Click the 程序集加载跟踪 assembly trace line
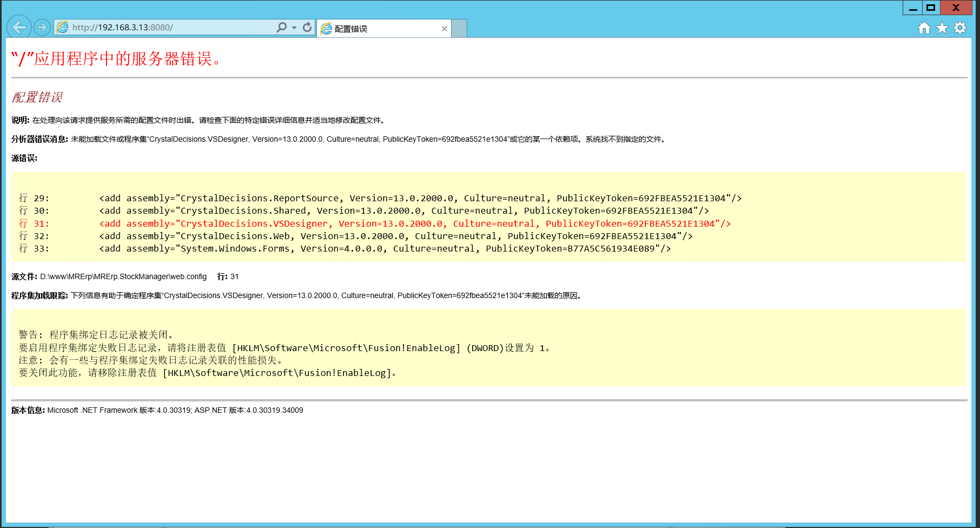980x528 pixels. point(297,295)
